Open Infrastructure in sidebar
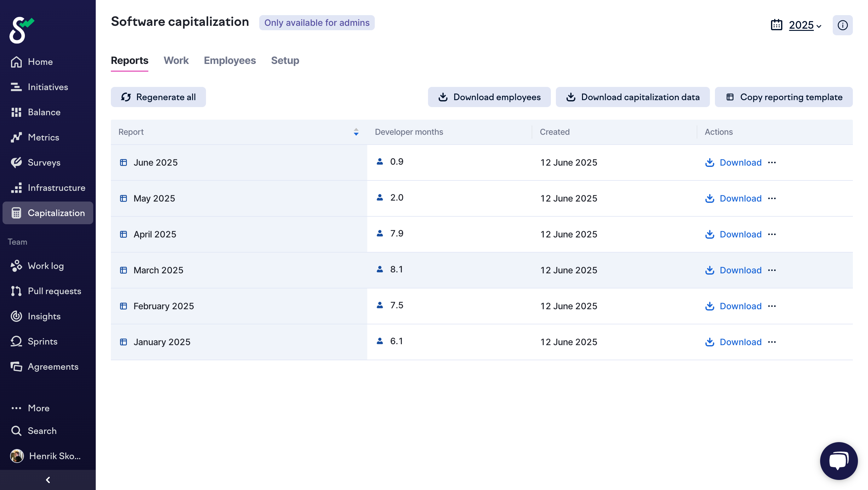The height and width of the screenshot is (490, 868). tap(56, 188)
